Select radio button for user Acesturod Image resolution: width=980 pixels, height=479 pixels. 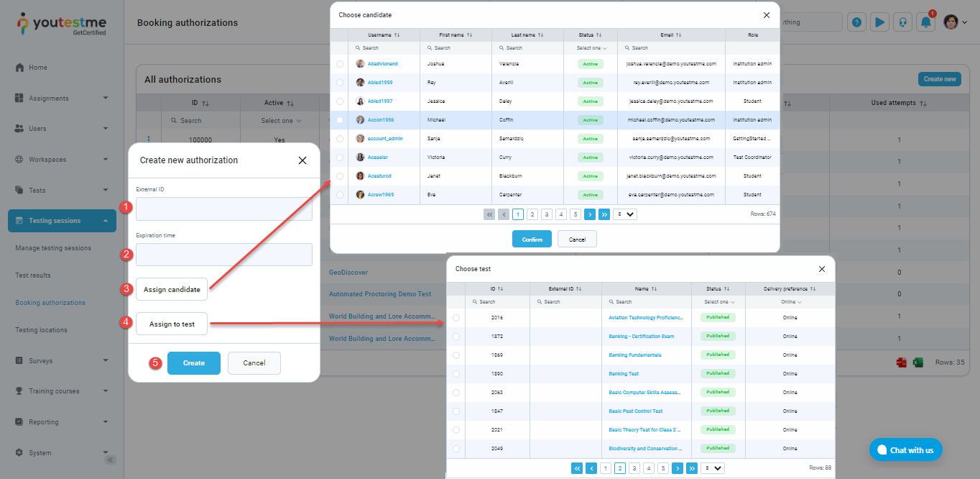click(x=339, y=176)
